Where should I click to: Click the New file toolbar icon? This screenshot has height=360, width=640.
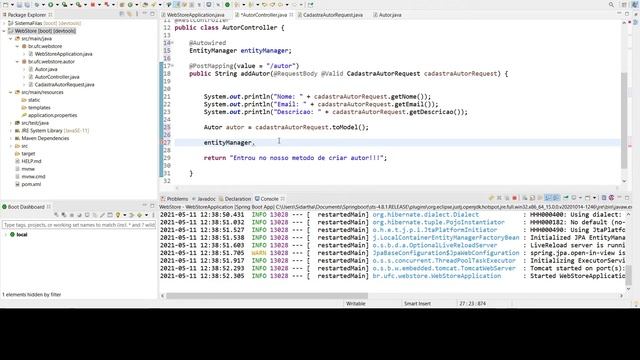click(x=5, y=4)
